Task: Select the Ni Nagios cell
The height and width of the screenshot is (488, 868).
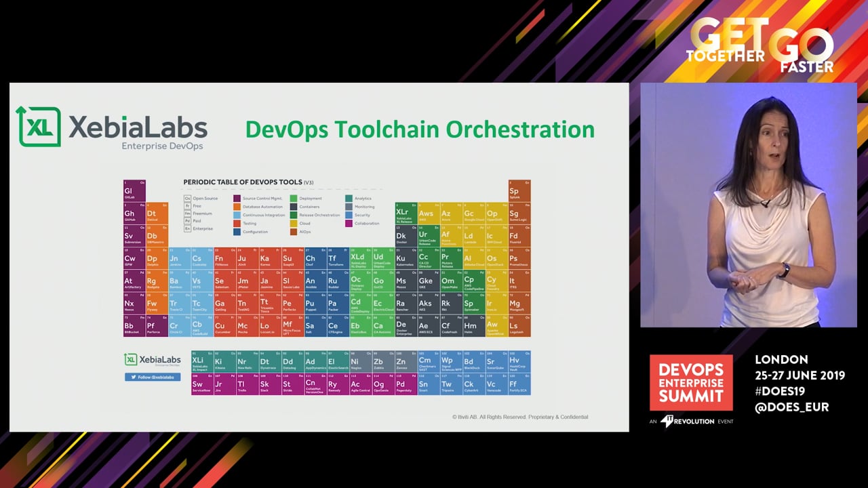Action: 361,361
